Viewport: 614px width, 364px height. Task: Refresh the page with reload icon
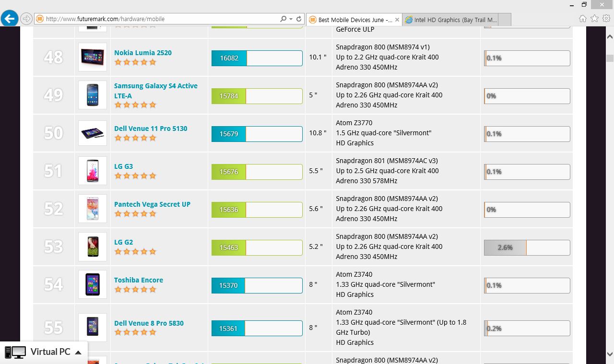coord(299,19)
